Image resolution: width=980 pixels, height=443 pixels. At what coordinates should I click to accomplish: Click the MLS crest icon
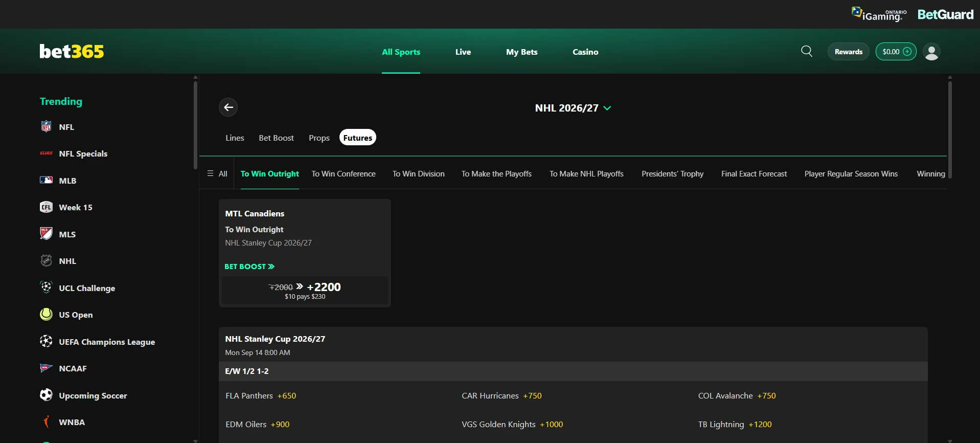(x=46, y=234)
